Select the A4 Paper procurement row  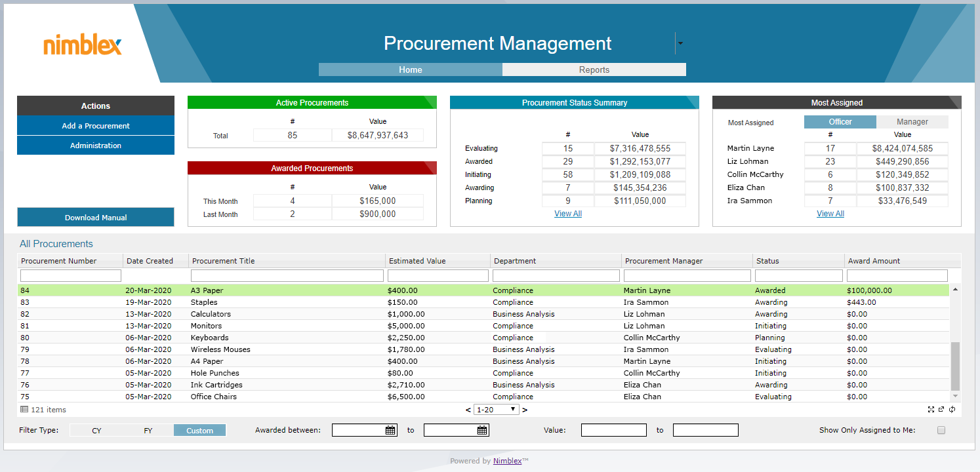click(483, 361)
